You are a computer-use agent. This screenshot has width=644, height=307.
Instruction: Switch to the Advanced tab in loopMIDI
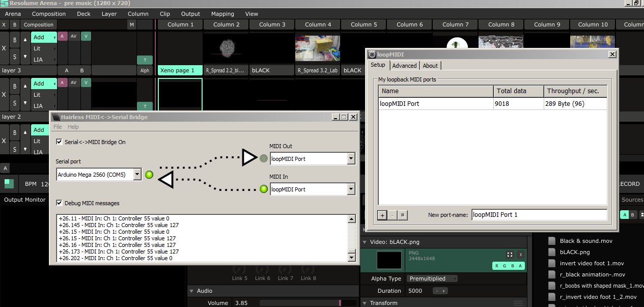point(405,66)
